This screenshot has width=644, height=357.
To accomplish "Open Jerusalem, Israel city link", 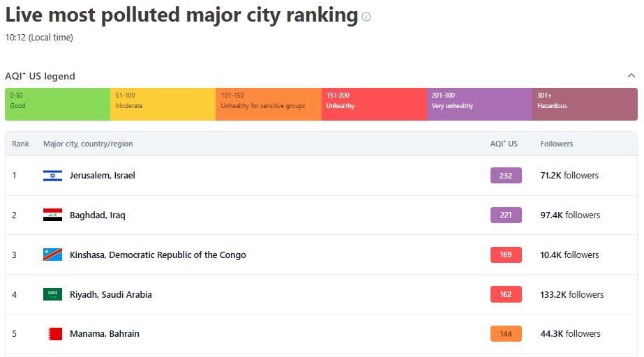I will point(103,176).
